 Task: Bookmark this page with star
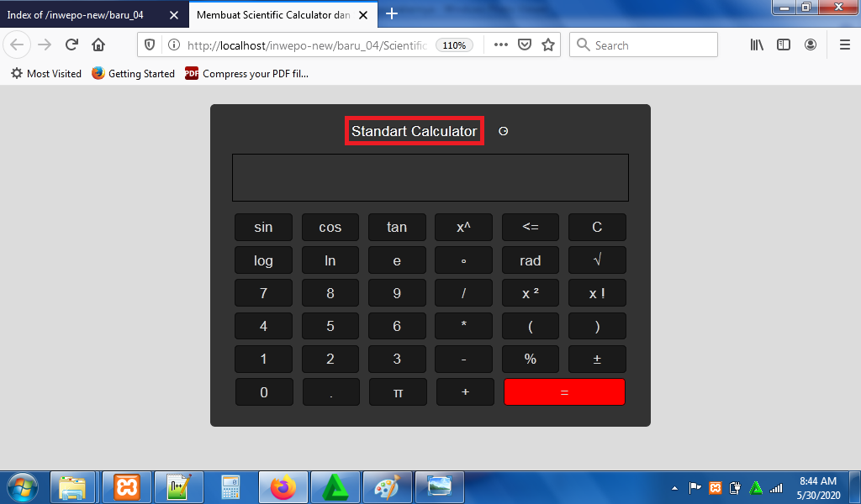[548, 45]
